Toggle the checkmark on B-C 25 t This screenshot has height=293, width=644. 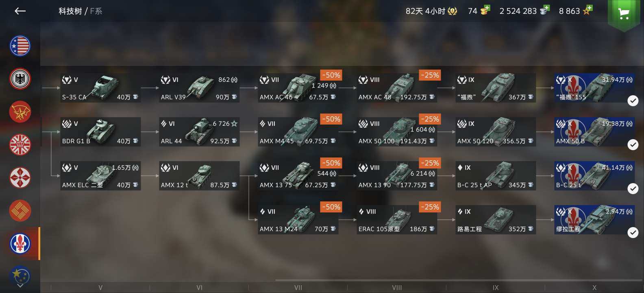point(633,188)
